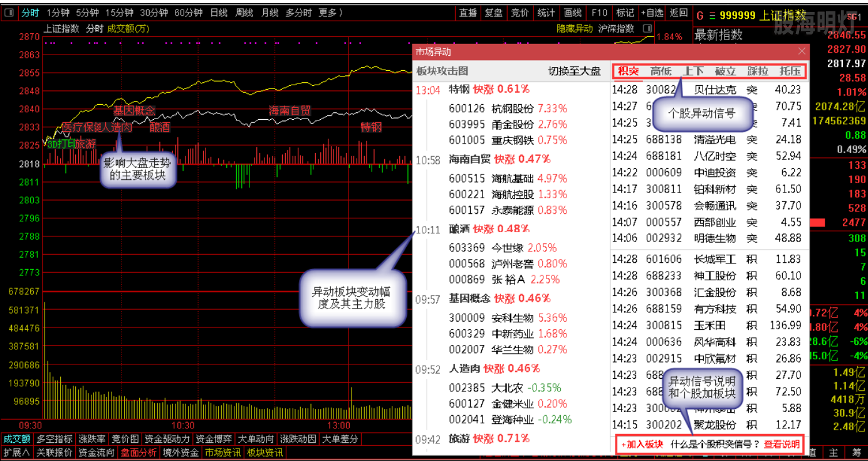The height and width of the screenshot is (461, 868).
Task: Open the 画线 drawing tool
Action: 572,13
